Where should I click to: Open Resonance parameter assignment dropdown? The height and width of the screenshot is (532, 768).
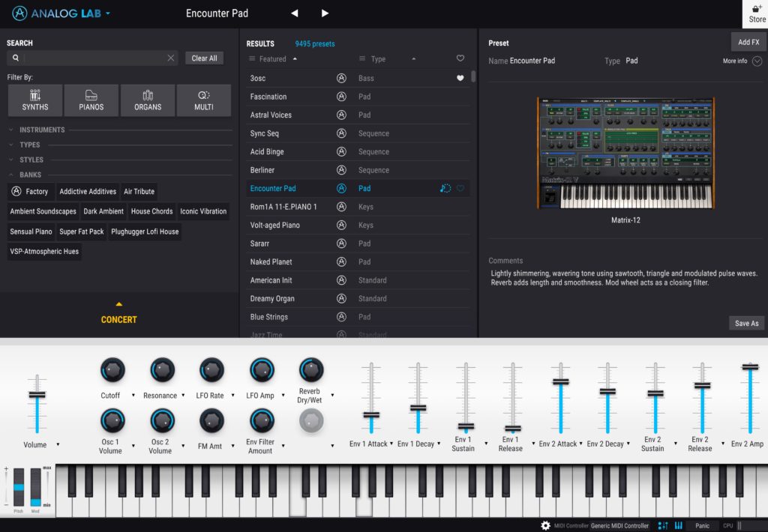coord(183,396)
